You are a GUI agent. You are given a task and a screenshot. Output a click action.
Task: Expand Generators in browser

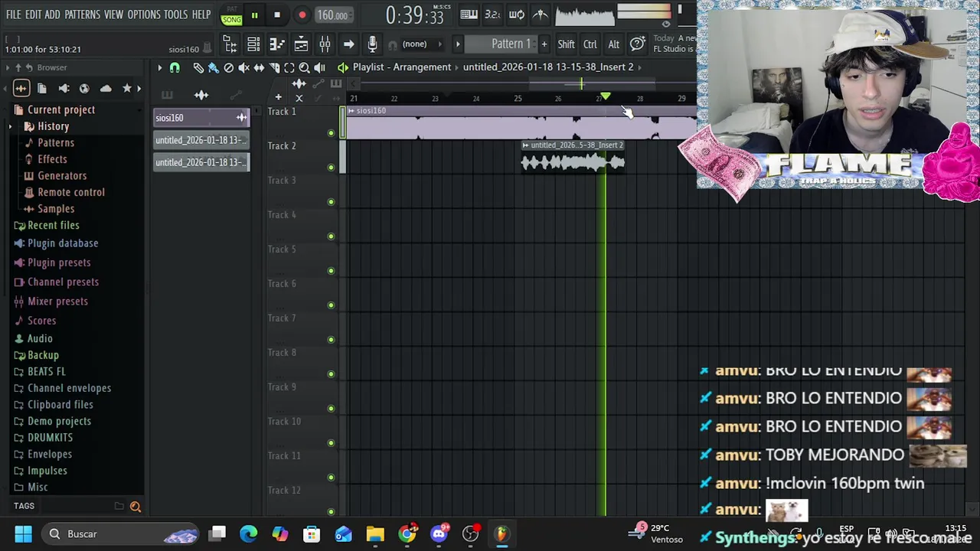pos(62,176)
